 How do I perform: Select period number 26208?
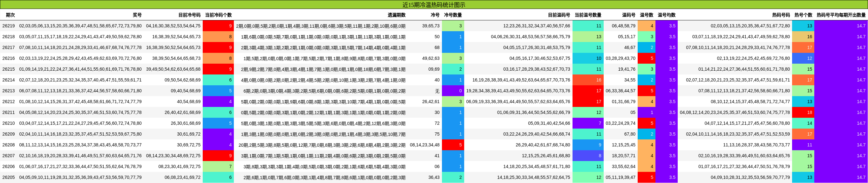tap(9, 145)
